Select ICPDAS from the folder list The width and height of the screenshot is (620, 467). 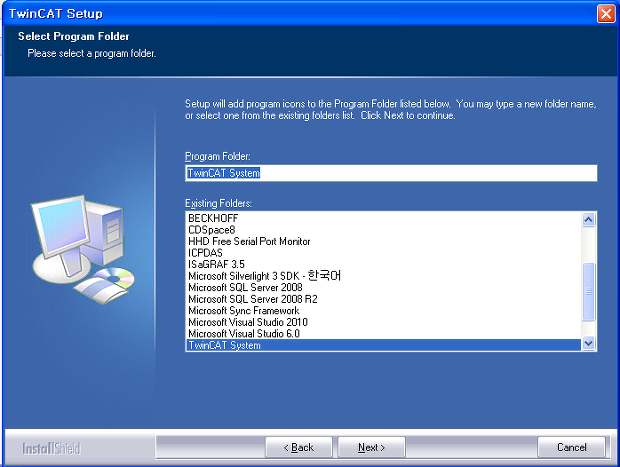coord(384,253)
